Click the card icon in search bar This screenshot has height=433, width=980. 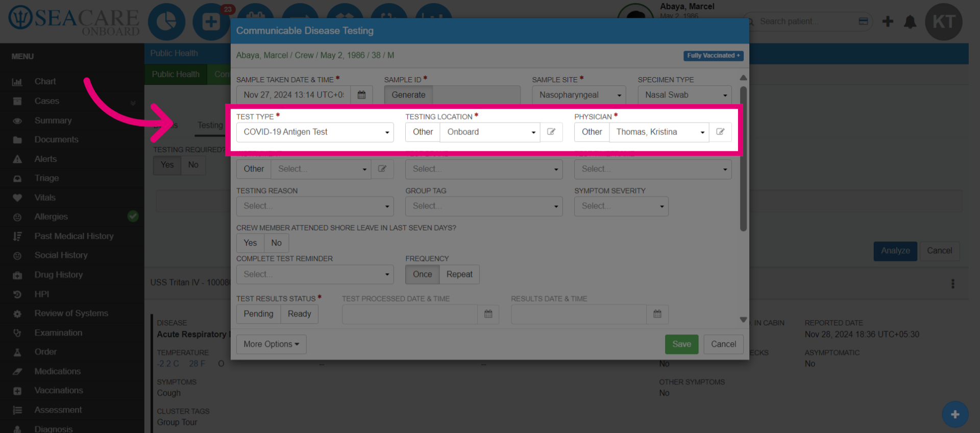tap(863, 21)
